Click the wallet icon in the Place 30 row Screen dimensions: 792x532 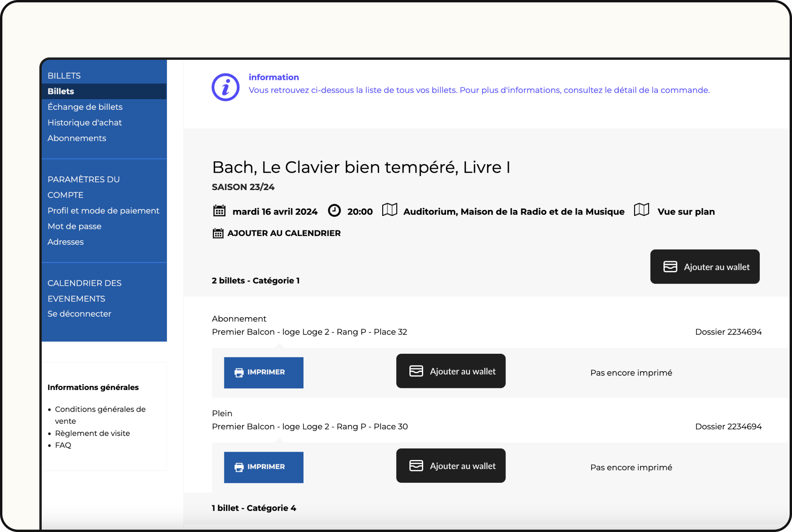(x=416, y=465)
